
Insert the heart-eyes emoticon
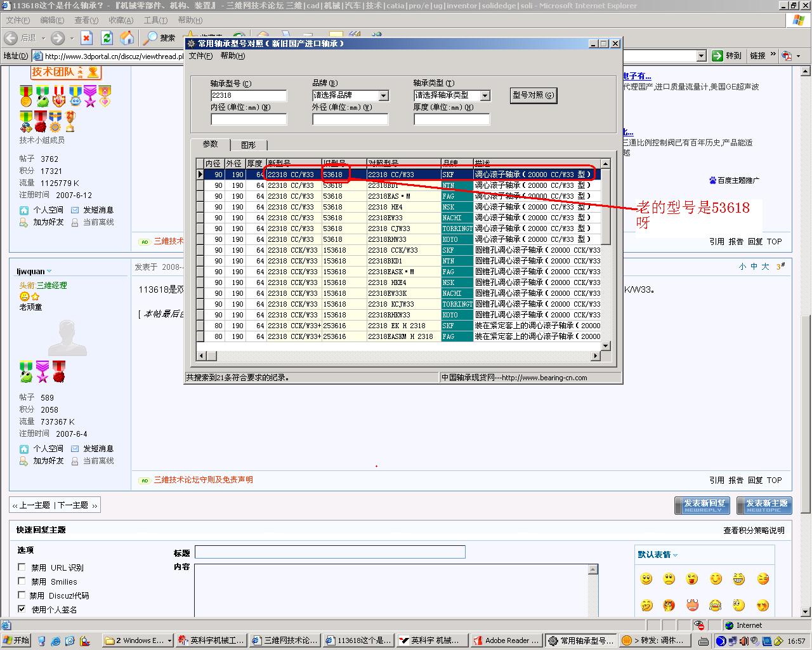pyautogui.click(x=762, y=605)
